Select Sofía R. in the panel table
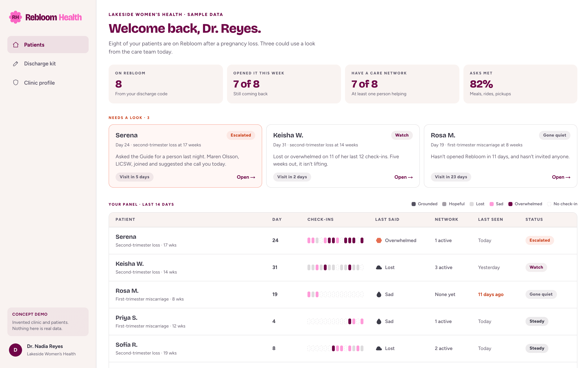This screenshot has width=588, height=368. (343, 349)
